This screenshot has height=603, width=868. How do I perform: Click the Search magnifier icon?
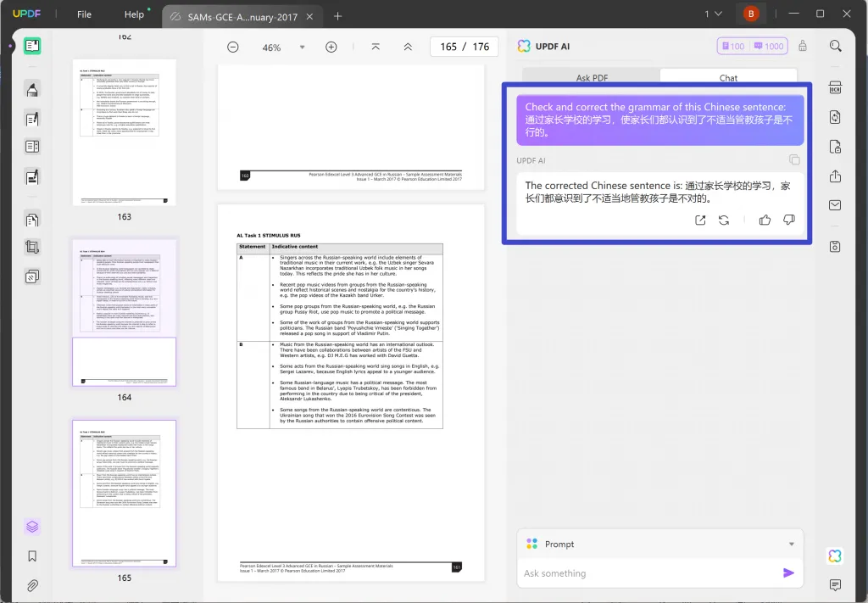835,46
